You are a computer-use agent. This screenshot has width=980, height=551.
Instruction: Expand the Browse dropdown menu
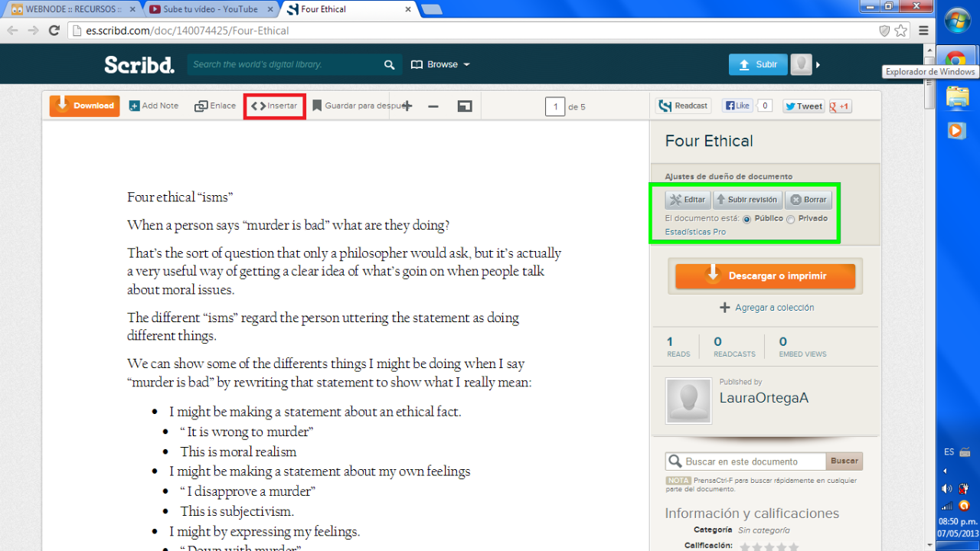441,65
